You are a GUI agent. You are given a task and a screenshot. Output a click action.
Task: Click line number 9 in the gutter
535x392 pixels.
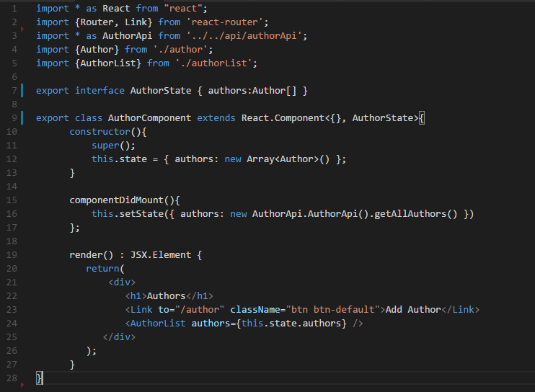click(14, 118)
